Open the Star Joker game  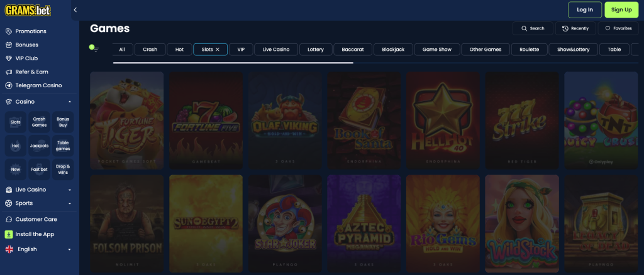point(285,224)
